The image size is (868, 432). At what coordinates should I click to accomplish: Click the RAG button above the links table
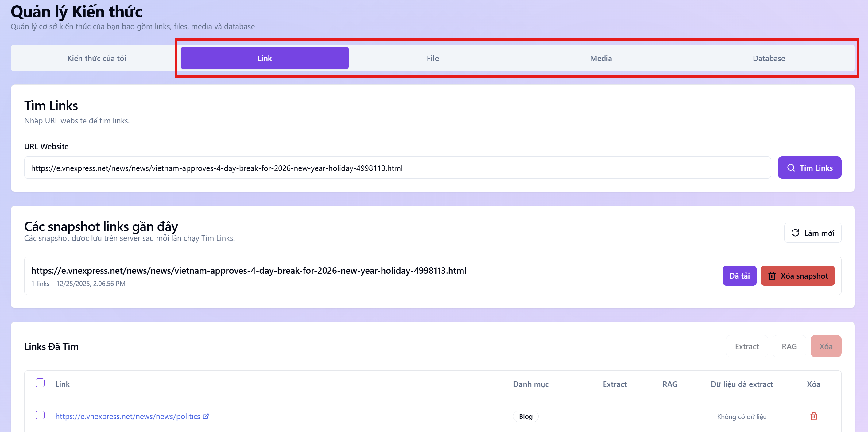(789, 346)
